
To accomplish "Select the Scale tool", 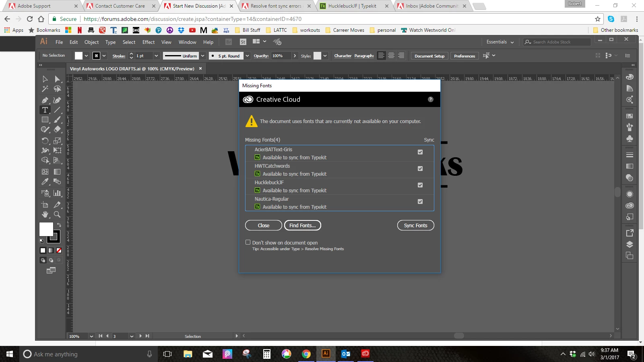I will coord(58,141).
